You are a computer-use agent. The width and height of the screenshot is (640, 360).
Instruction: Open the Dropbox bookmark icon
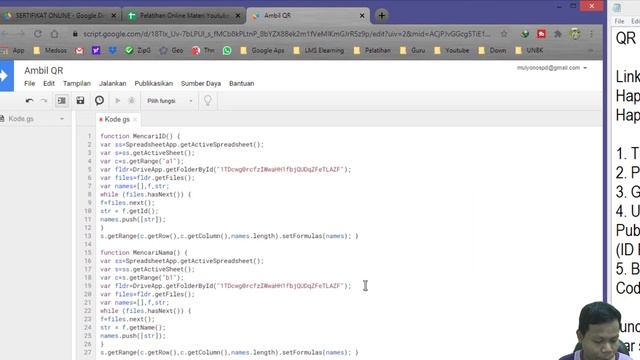pos(112,51)
